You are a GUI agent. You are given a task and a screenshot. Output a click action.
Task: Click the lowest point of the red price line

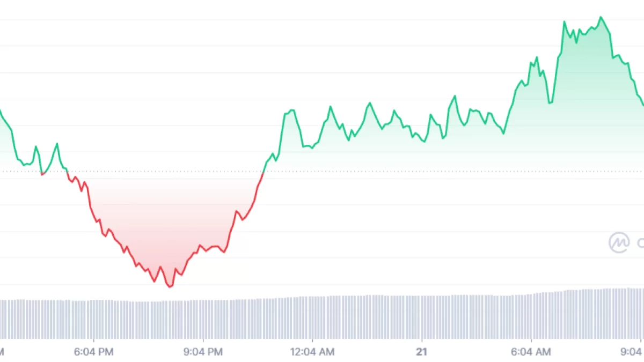pyautogui.click(x=170, y=287)
